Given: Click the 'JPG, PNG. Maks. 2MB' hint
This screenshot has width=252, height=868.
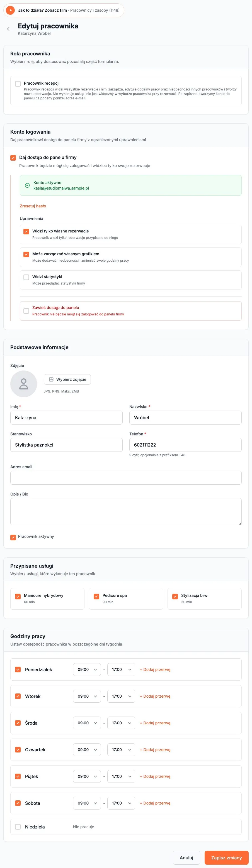Looking at the screenshot, I should [61, 391].
